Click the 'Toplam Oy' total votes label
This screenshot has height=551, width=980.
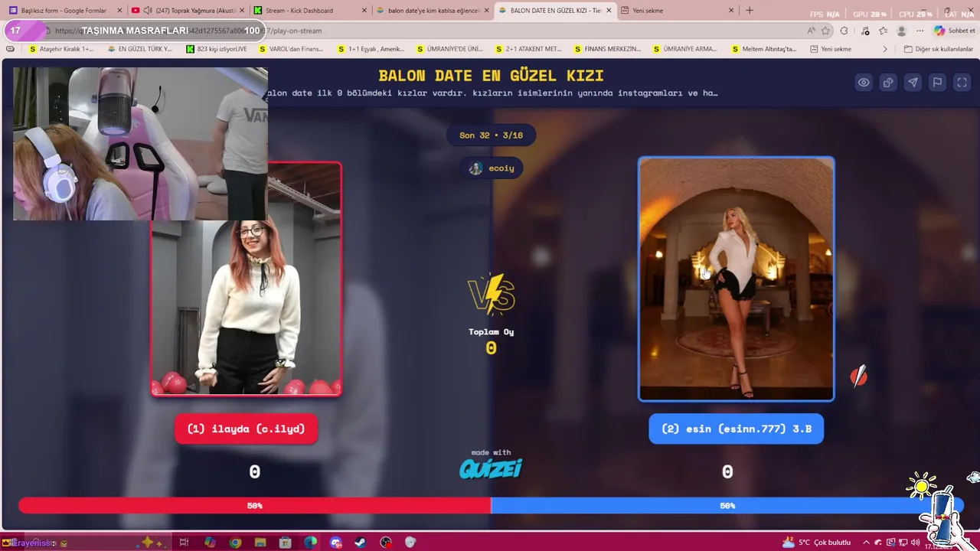click(491, 332)
